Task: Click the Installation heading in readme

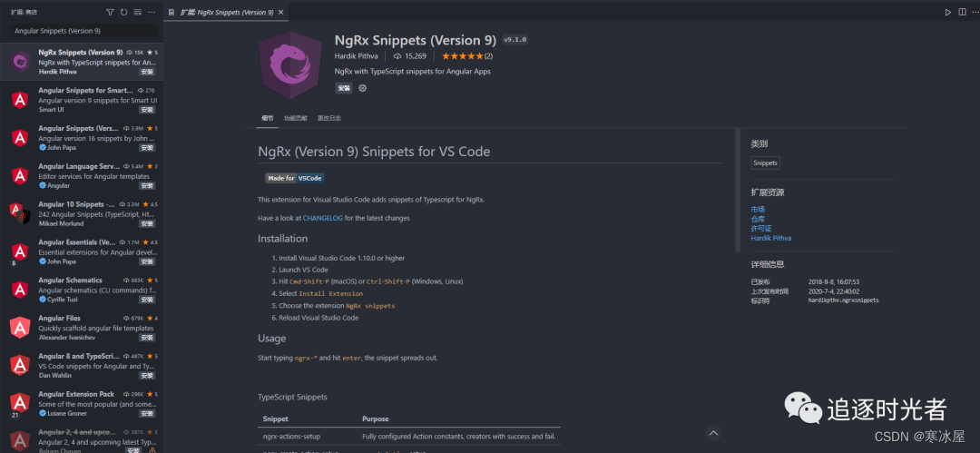Action: pyautogui.click(x=282, y=239)
